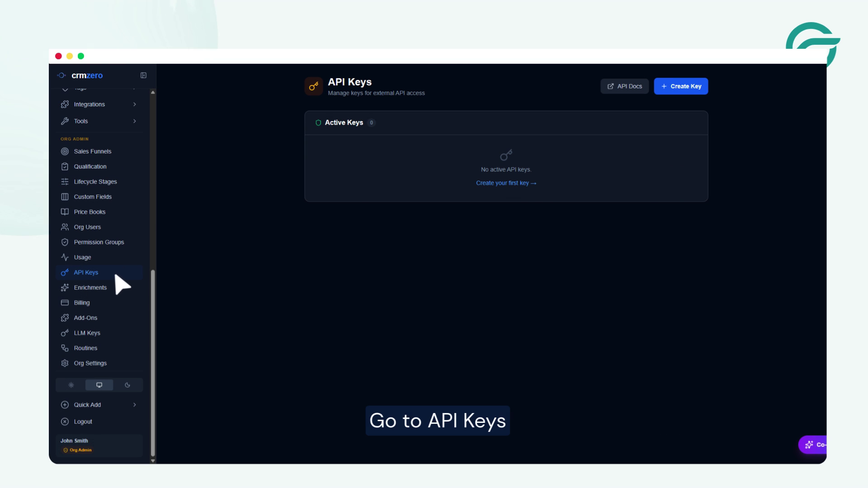This screenshot has width=868, height=488.
Task: Switch to dark theme moon toggle
Action: [127, 385]
